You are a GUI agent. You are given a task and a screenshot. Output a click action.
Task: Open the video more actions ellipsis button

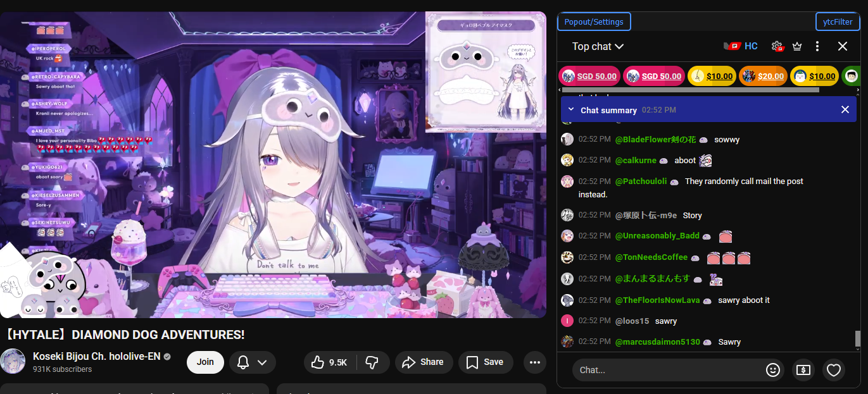click(x=535, y=362)
